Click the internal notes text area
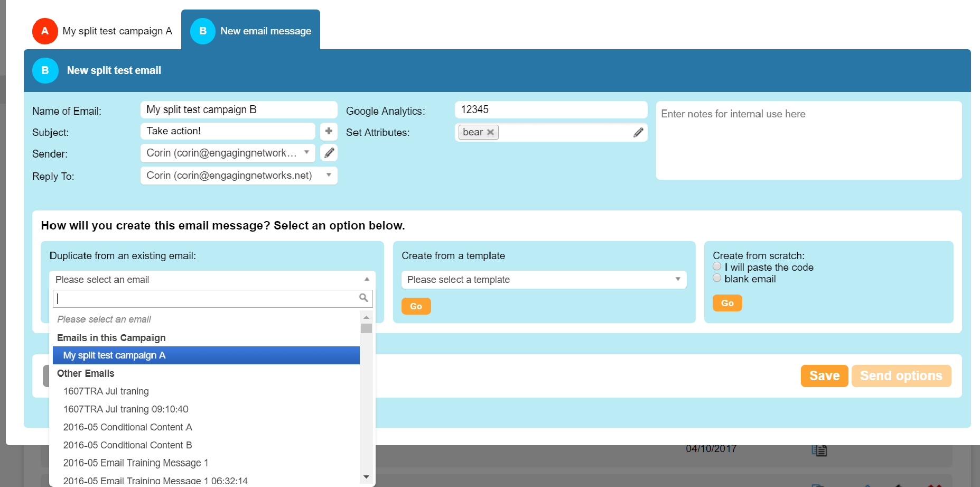Screen dimensions: 980x487 (808, 140)
